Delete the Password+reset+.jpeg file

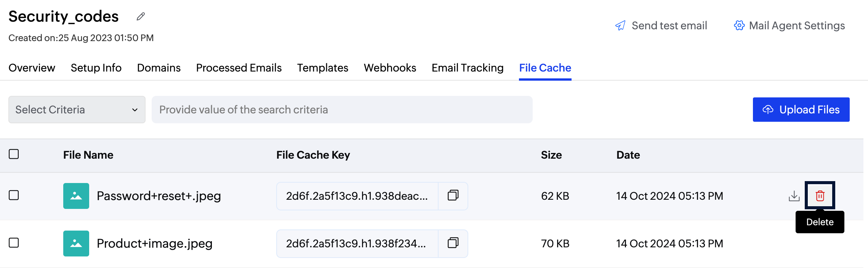(x=820, y=196)
